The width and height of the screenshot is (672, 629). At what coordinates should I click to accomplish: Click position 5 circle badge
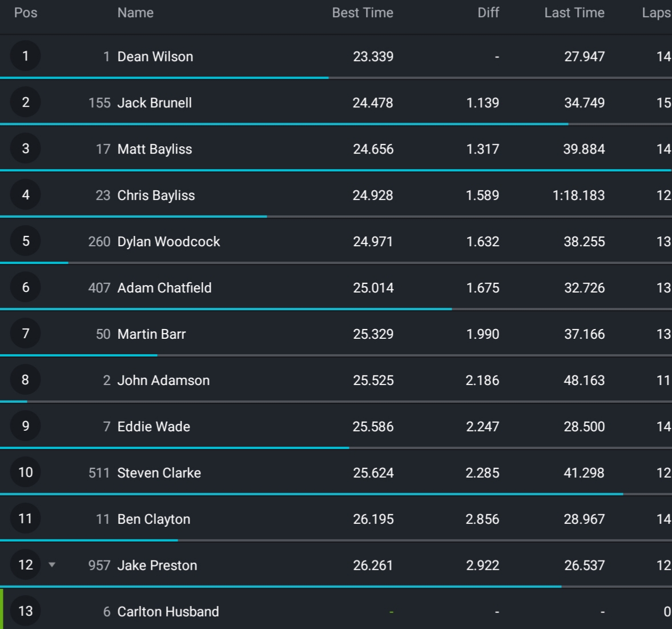pyautogui.click(x=25, y=241)
